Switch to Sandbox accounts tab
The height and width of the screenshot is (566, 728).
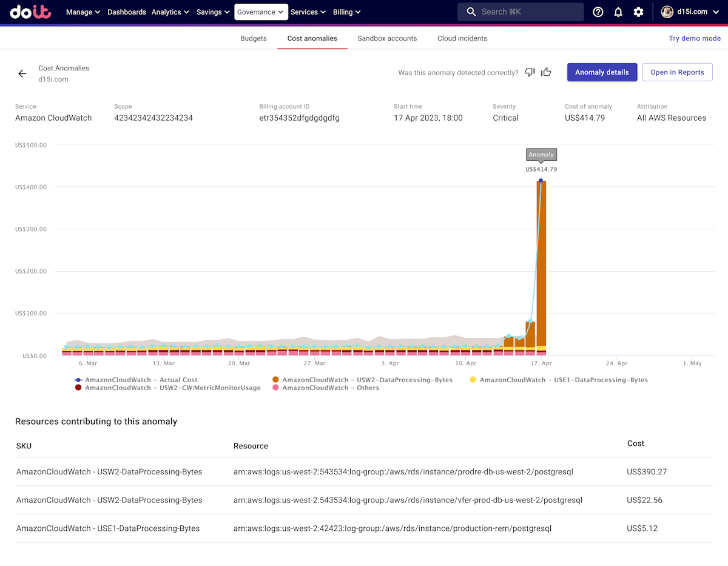click(x=387, y=38)
